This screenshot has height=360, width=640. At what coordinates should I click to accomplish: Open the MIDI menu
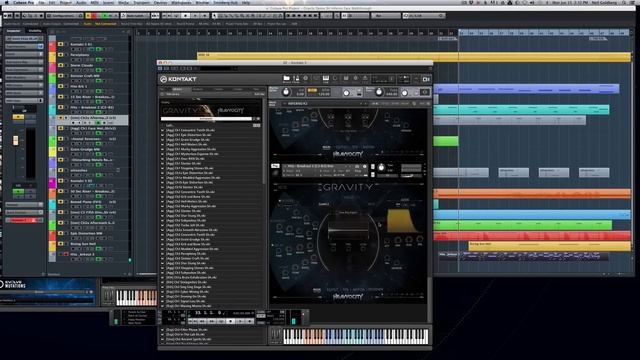(x=94, y=2)
